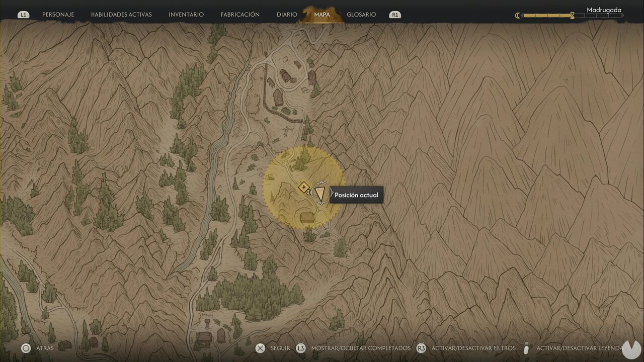This screenshot has height=362, width=644.
Task: Click the touchpad icon beside Leyenda
Action: point(527,348)
